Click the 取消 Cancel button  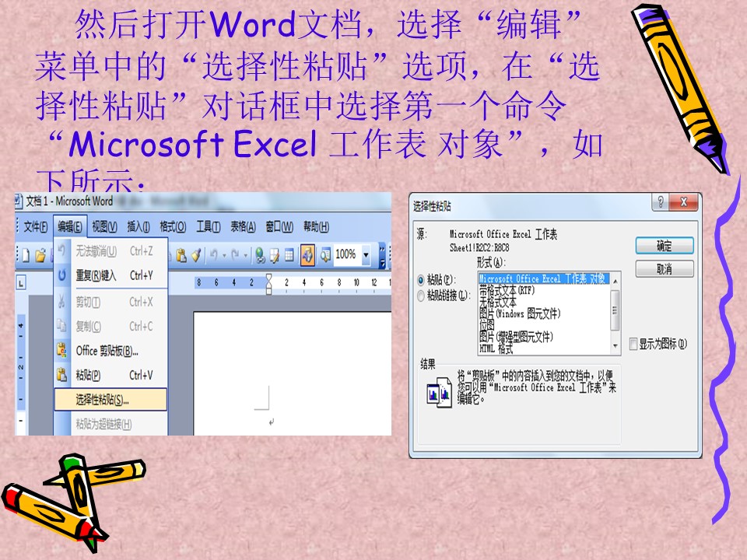coord(664,269)
